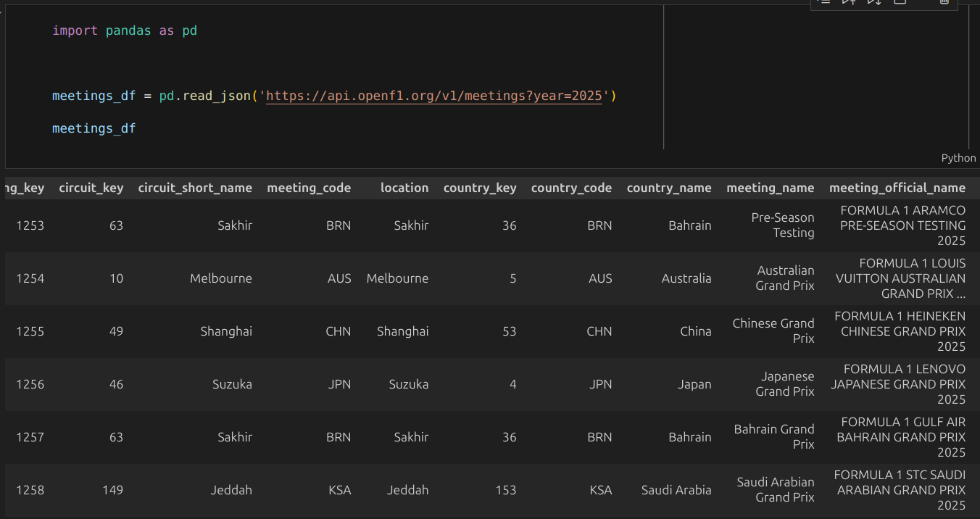Click circuit_key value 149 in the Jeddah row

[x=113, y=490]
